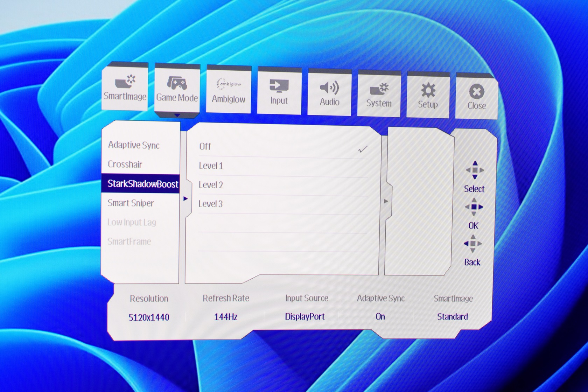Click the Select label
588x392 pixels.
[x=474, y=189]
